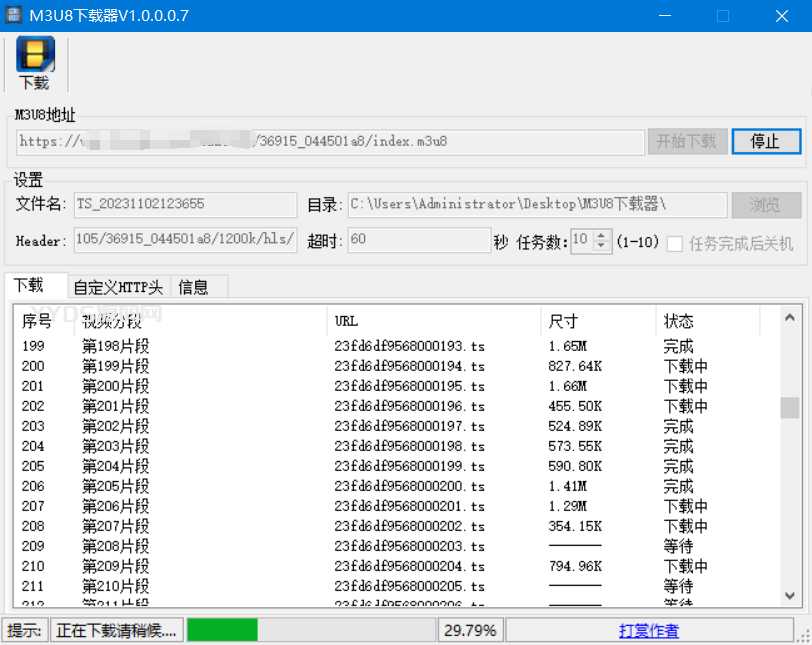Decrease 任务数 with the down arrow

[x=601, y=246]
